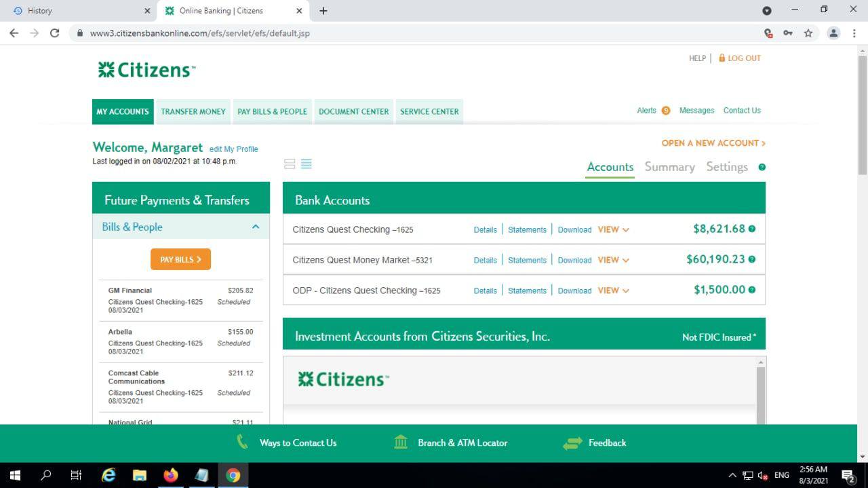Expand VIEW dropdown for ODP - Citizens Quest Checking
Screen dimensions: 868x488
click(613, 290)
